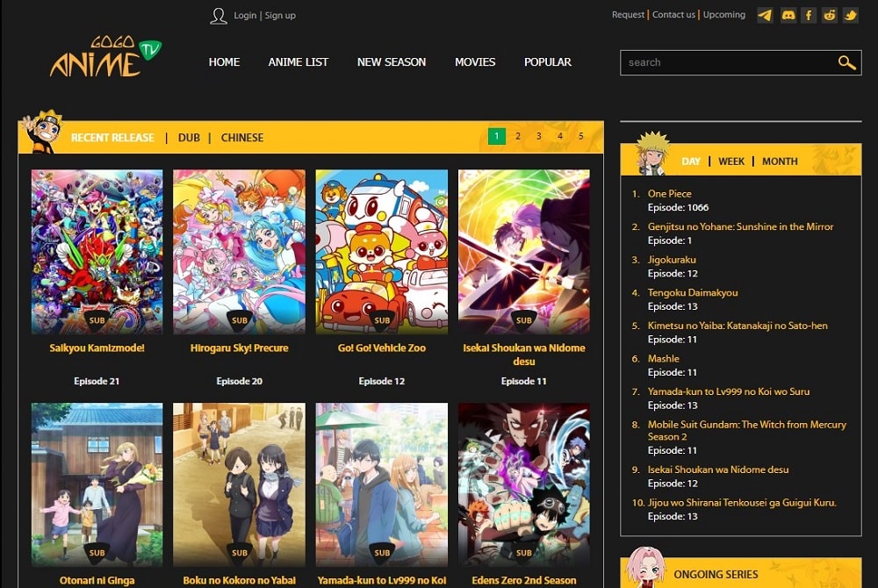
Task: Click Episode 12 under Go! Go! Vehicle Zoo
Action: (x=381, y=381)
